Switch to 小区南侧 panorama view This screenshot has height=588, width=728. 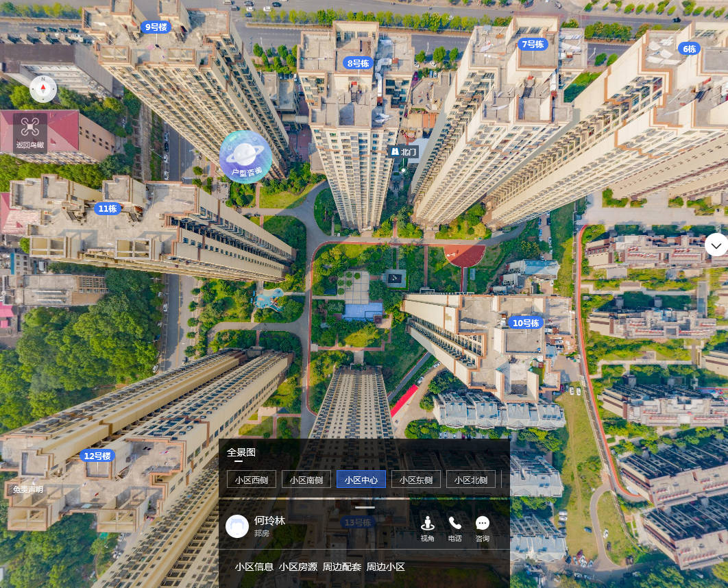pos(306,480)
